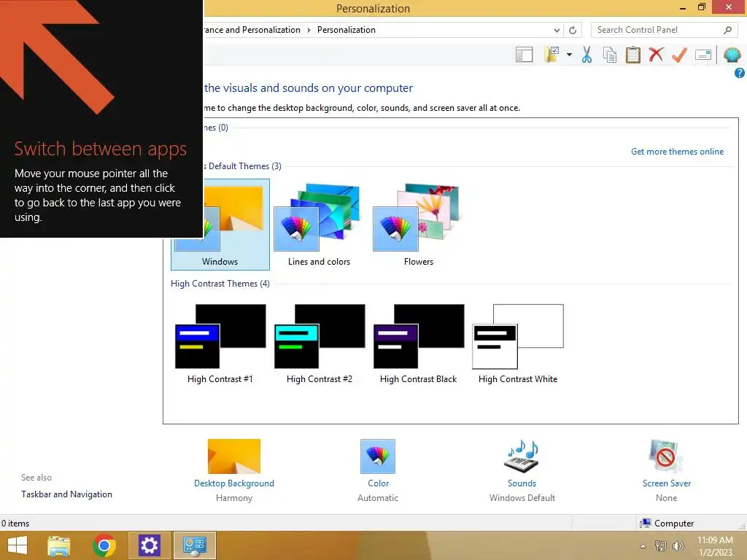
Task: Click the Cut scissors icon
Action: pos(587,55)
